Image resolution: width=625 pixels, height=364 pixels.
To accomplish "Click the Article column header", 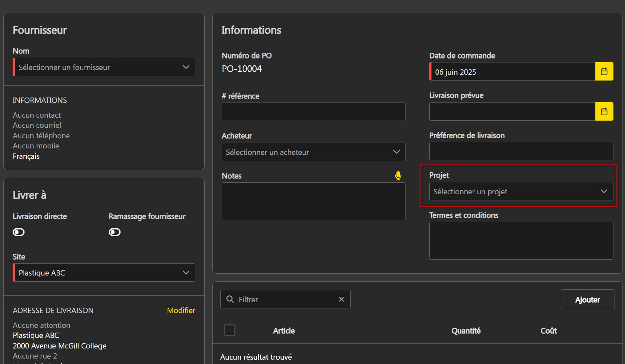I will click(284, 331).
